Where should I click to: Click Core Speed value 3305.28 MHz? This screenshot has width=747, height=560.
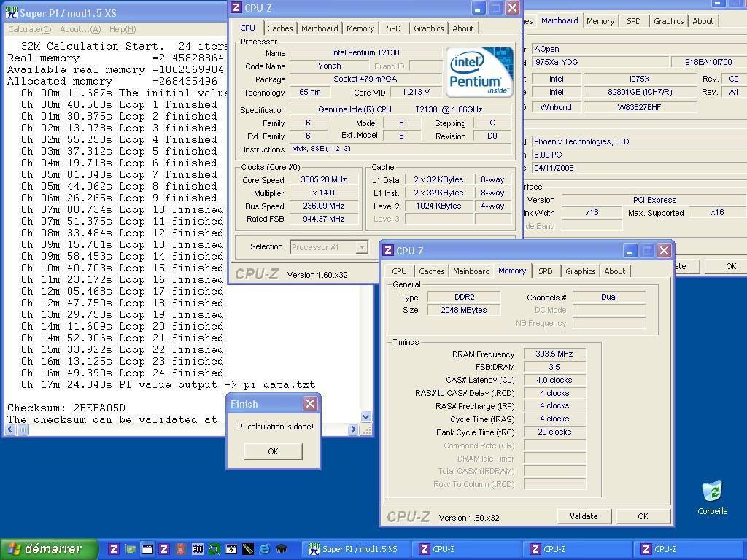pyautogui.click(x=323, y=179)
